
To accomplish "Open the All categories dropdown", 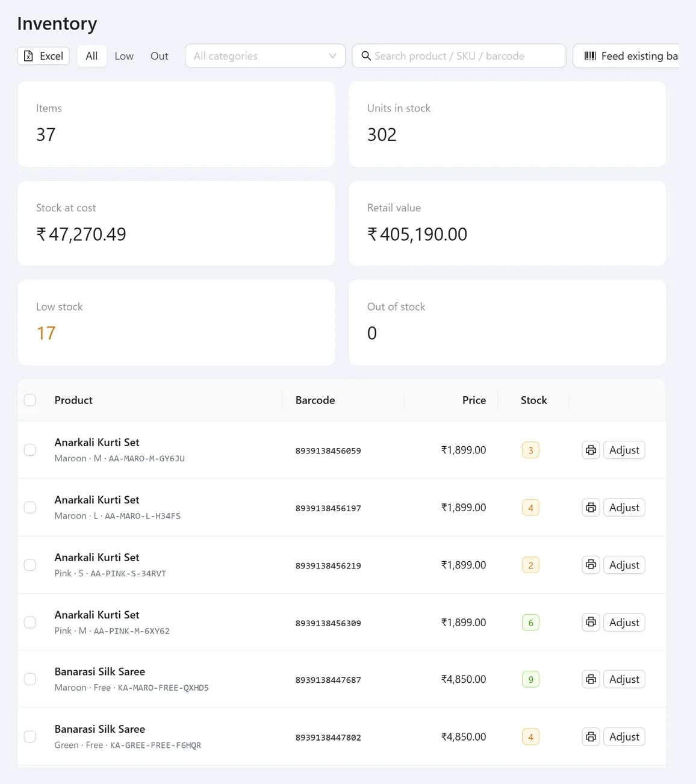I will coord(265,56).
